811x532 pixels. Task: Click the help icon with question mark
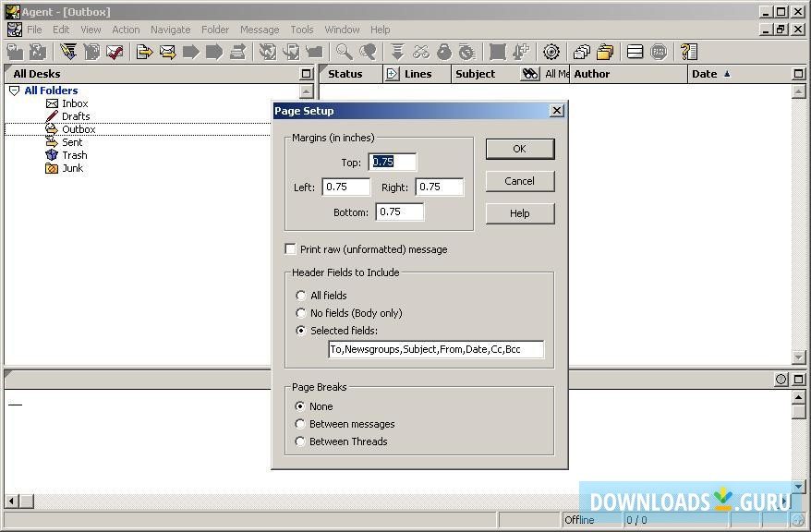pos(688,52)
